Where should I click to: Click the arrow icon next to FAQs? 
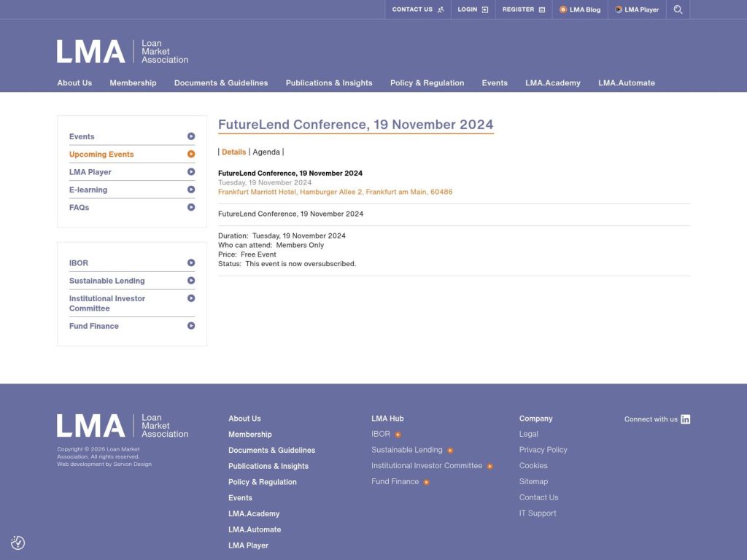(x=191, y=207)
